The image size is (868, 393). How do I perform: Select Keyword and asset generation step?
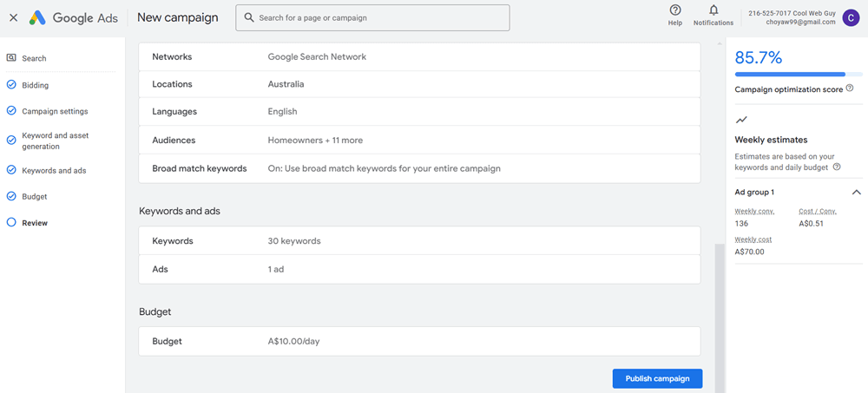pyautogui.click(x=55, y=141)
